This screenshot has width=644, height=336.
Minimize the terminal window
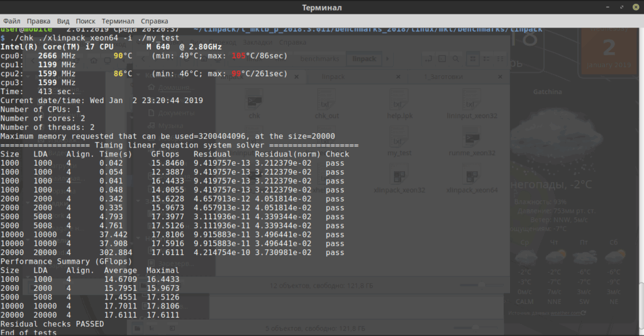coord(608,8)
